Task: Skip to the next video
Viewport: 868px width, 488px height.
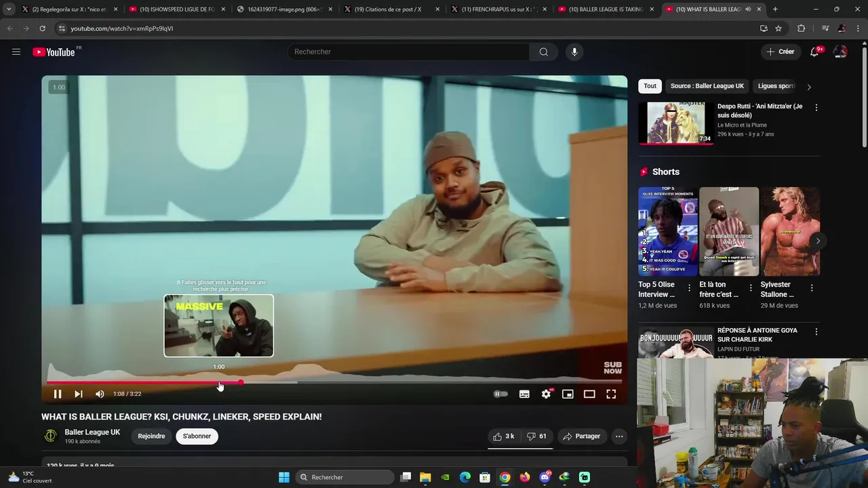Action: [79, 394]
